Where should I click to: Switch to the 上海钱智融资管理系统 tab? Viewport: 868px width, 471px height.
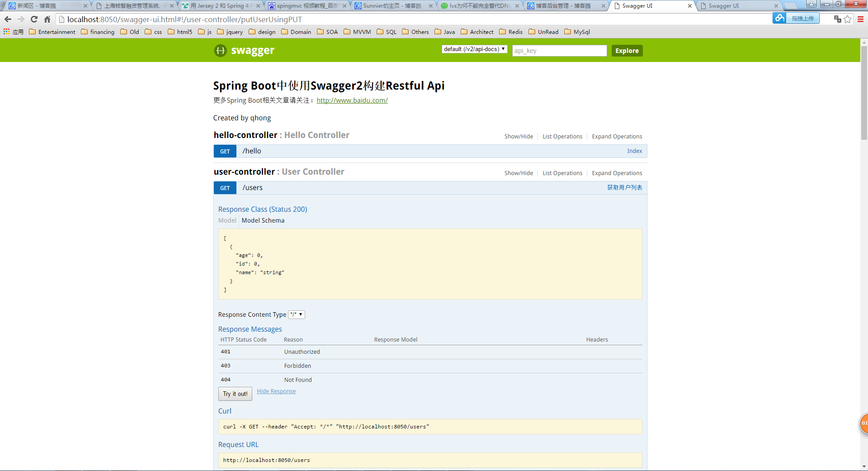point(134,6)
